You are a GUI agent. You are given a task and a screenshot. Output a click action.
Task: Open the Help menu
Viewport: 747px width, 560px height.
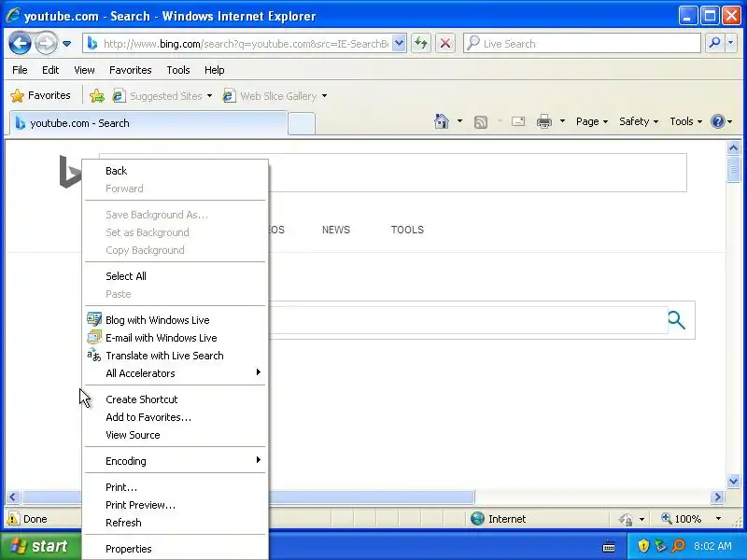[x=214, y=70]
